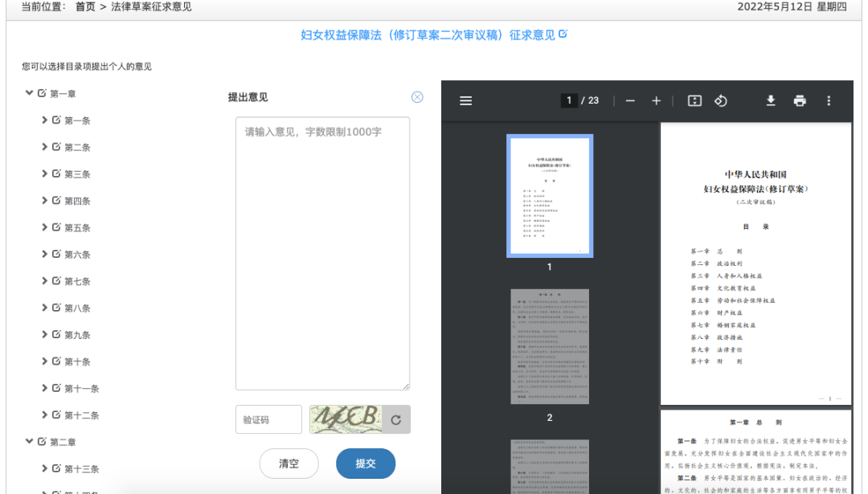Click edit icon for 第四条
The image size is (868, 494).
pos(56,200)
